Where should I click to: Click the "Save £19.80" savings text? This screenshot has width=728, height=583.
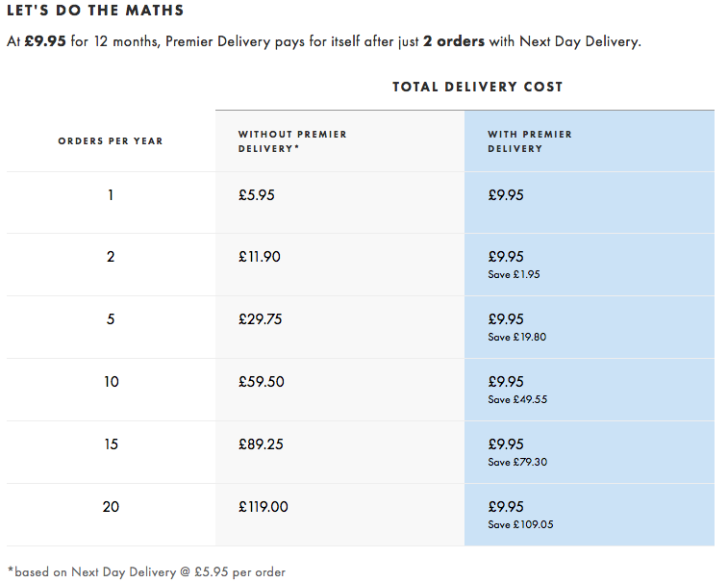pyautogui.click(x=516, y=338)
